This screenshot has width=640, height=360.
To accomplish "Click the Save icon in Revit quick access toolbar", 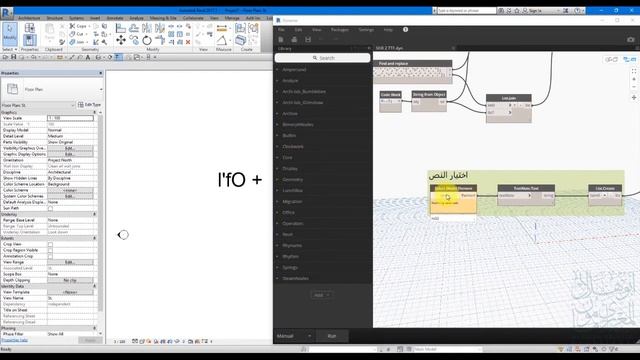I will pos(13,57).
